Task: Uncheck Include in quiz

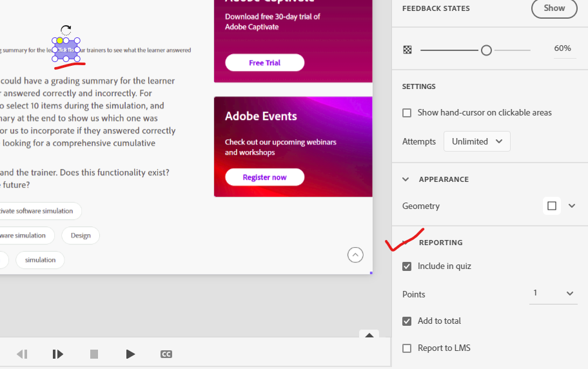Action: [x=407, y=266]
